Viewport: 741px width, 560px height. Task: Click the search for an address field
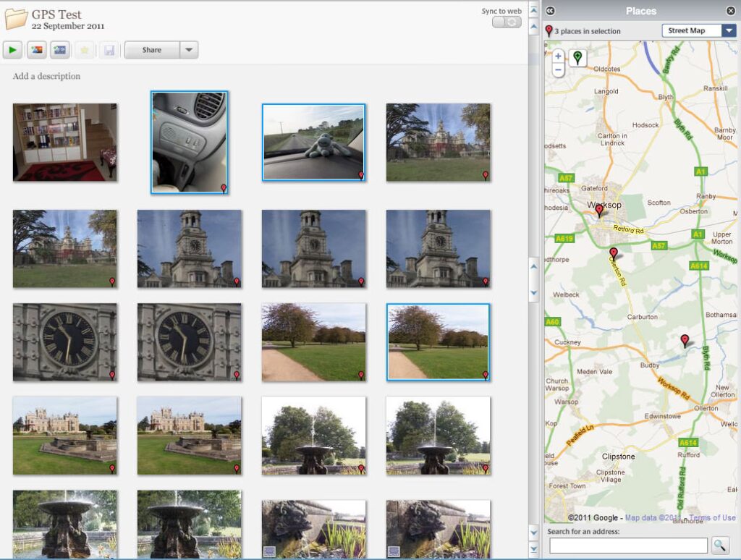click(628, 546)
